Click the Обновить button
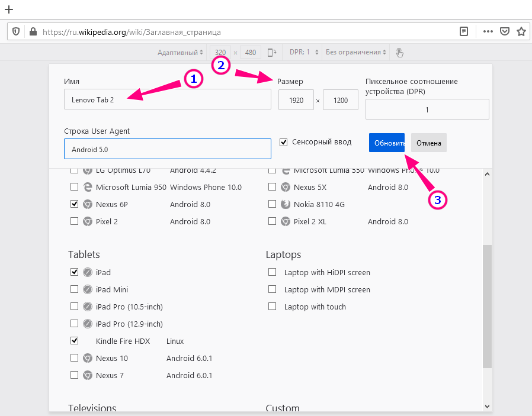The image size is (532, 416). click(x=387, y=143)
